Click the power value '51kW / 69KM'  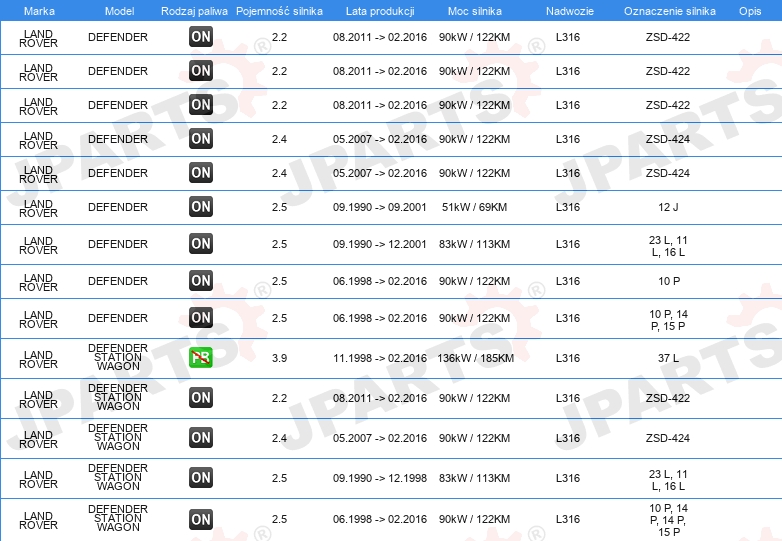coord(474,207)
